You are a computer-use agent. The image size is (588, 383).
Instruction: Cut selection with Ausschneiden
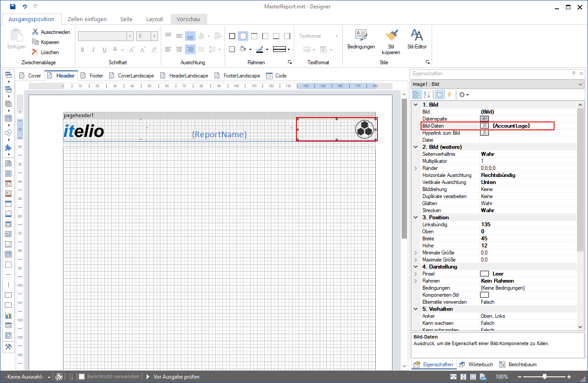[51, 32]
